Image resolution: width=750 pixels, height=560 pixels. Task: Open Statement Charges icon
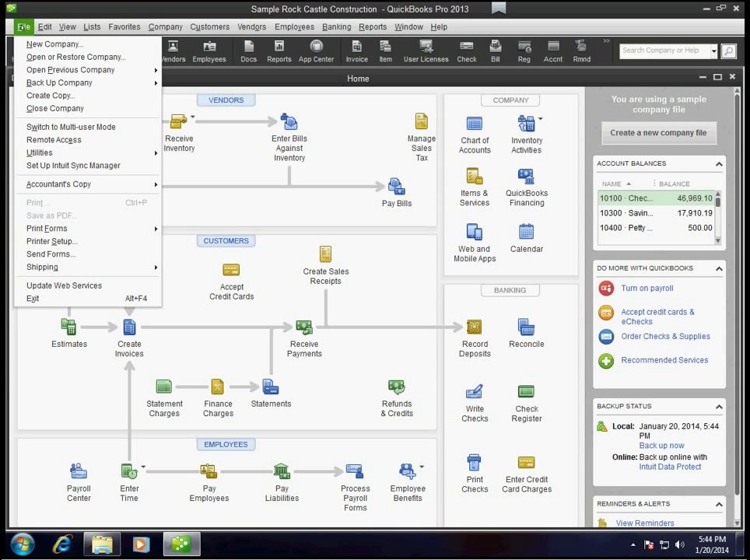[163, 387]
